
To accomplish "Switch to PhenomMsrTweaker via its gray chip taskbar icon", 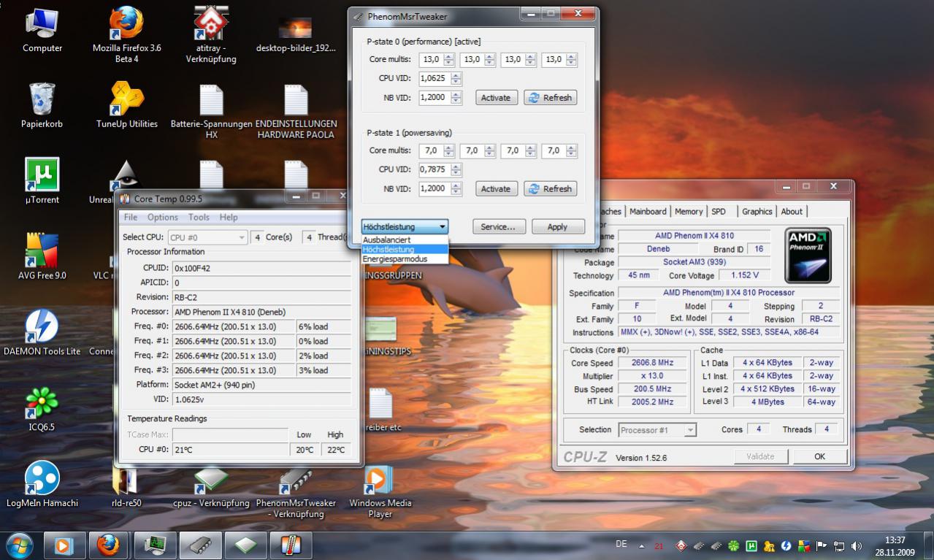I will 199,545.
